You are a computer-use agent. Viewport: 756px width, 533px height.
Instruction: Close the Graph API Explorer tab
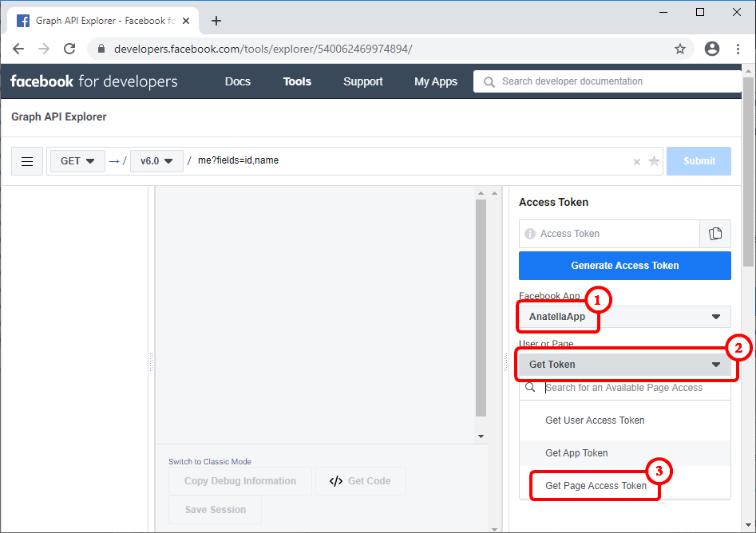coord(186,21)
